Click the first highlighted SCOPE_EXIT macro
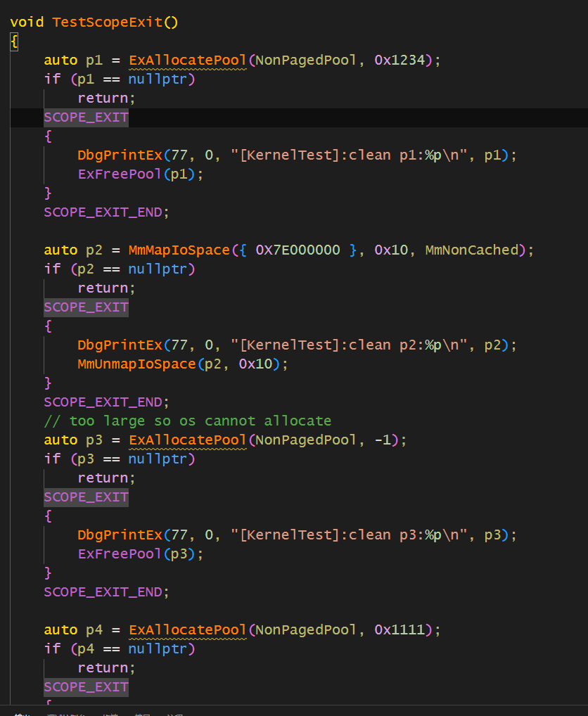The height and width of the screenshot is (716, 588). (x=86, y=117)
